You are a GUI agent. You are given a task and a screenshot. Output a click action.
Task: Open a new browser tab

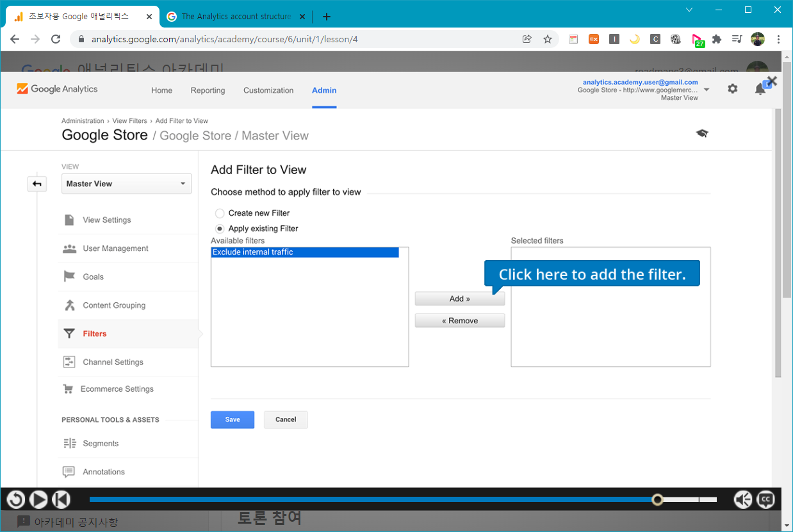(327, 17)
